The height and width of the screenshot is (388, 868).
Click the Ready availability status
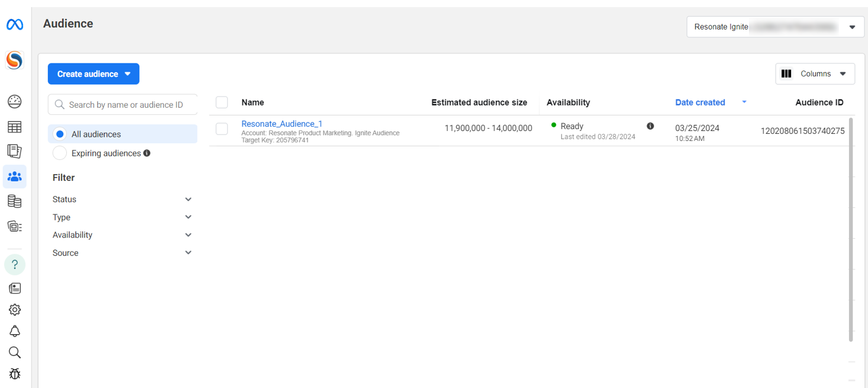pyautogui.click(x=572, y=126)
